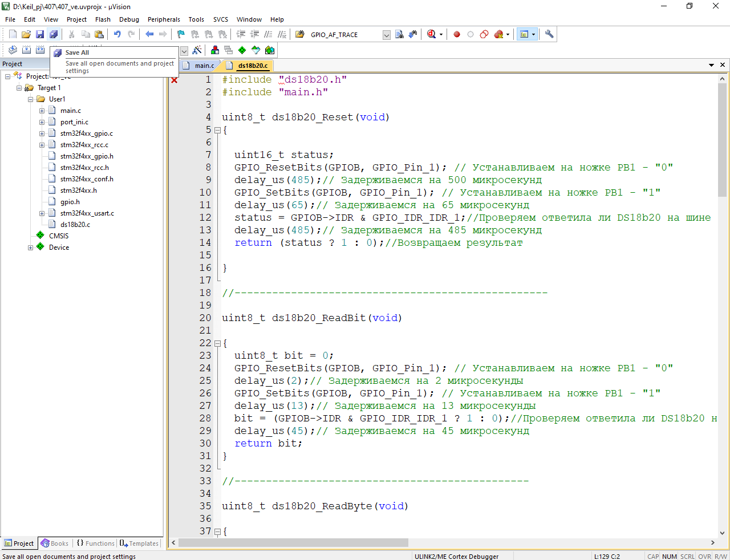
Task: Navigate forwards with the grey arrow
Action: point(163,34)
